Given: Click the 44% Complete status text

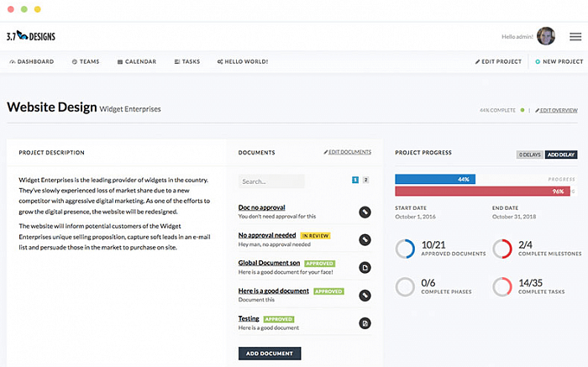Looking at the screenshot, I should pyautogui.click(x=497, y=110).
